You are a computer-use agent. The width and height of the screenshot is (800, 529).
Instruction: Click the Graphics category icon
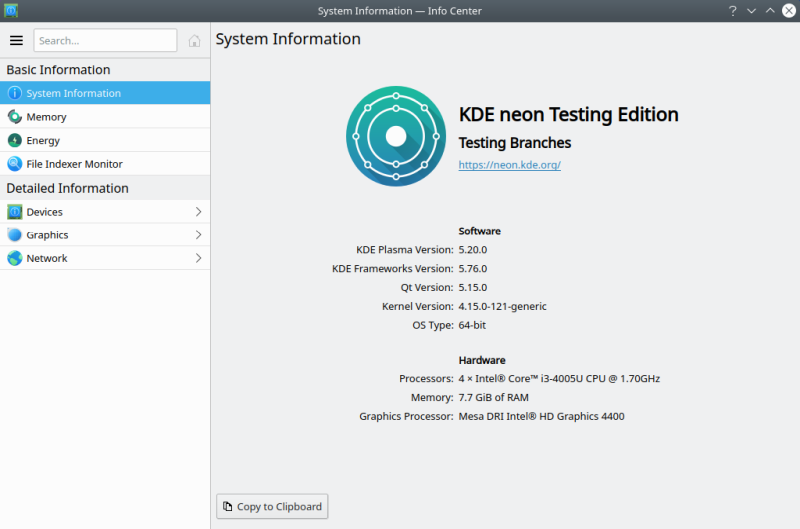14,235
